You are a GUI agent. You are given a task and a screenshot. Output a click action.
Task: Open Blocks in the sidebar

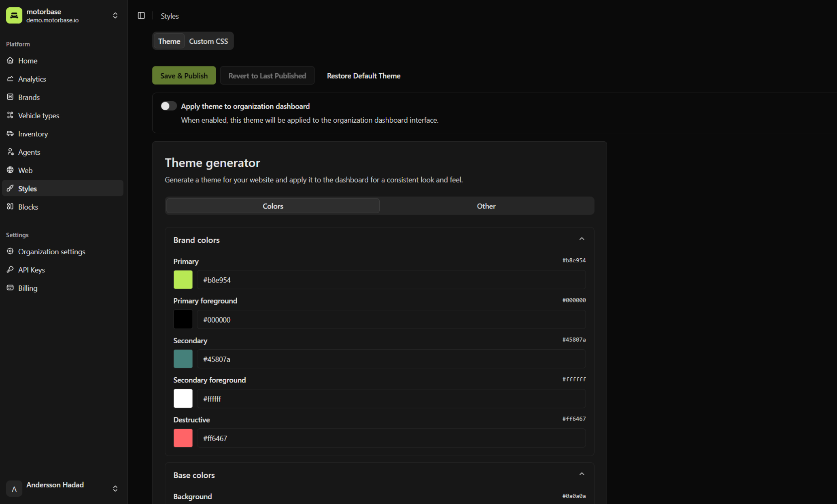(63, 206)
